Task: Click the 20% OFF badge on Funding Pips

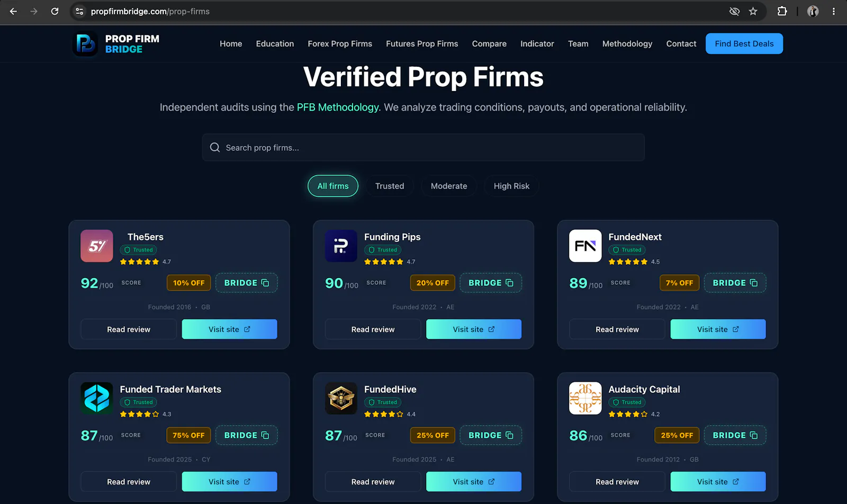Action: (x=432, y=283)
